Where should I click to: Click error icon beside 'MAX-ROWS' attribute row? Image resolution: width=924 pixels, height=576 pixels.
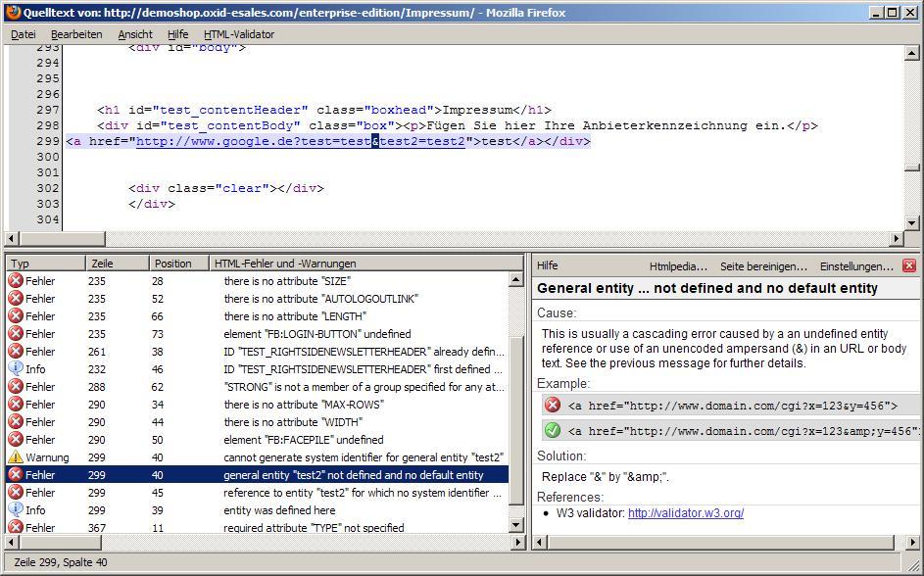16,405
